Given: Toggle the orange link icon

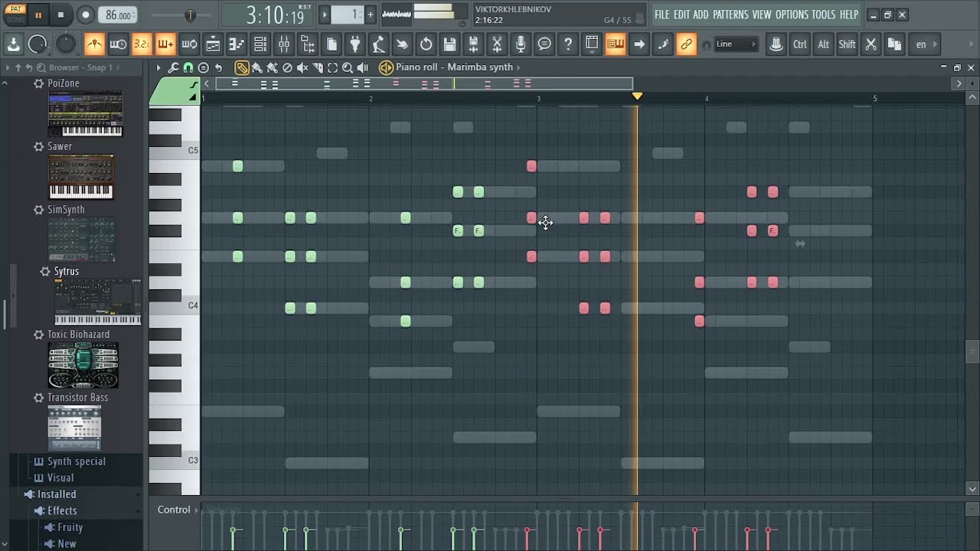Looking at the screenshot, I should [687, 44].
